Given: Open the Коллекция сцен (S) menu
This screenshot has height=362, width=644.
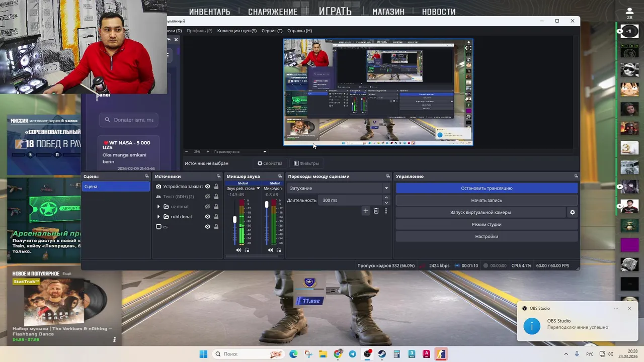Looking at the screenshot, I should (237, 31).
